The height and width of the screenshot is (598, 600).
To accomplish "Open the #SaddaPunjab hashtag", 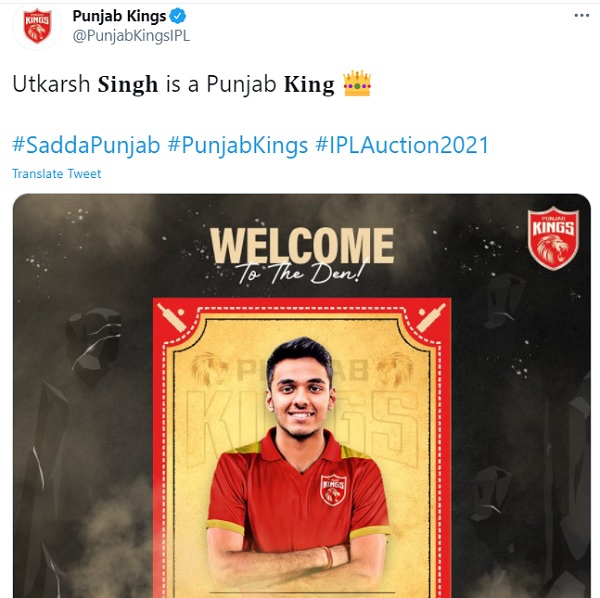I will (86, 145).
